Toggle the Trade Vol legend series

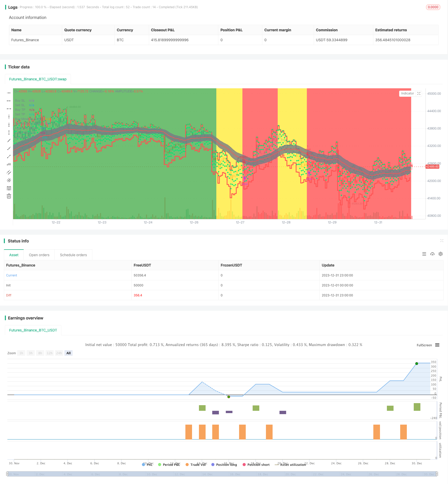[196, 465]
